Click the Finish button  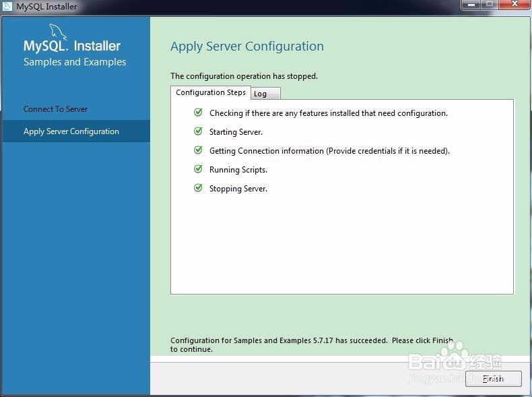coord(494,378)
